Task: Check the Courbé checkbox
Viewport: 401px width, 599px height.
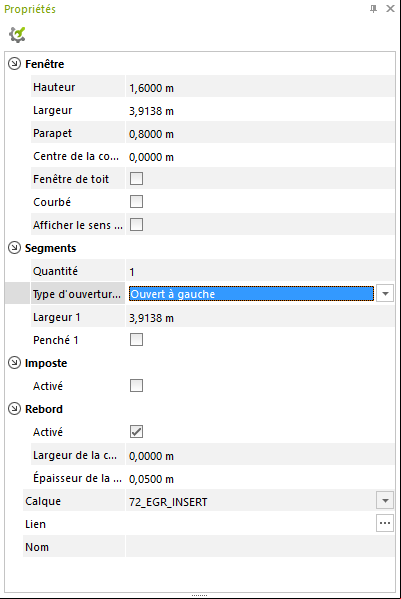Action: (x=136, y=201)
